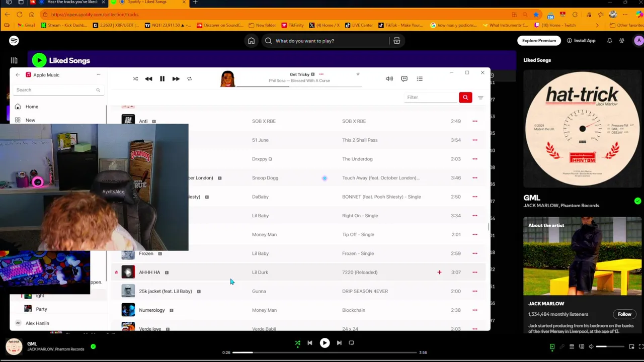Click the Spotify logo
Screen dimensions: 644x362
(x=14, y=41)
